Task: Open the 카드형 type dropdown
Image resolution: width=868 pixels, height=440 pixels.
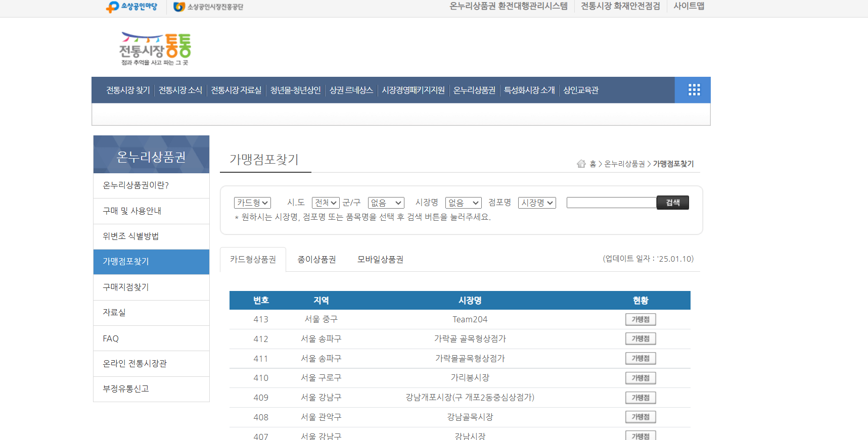Action: (252, 203)
